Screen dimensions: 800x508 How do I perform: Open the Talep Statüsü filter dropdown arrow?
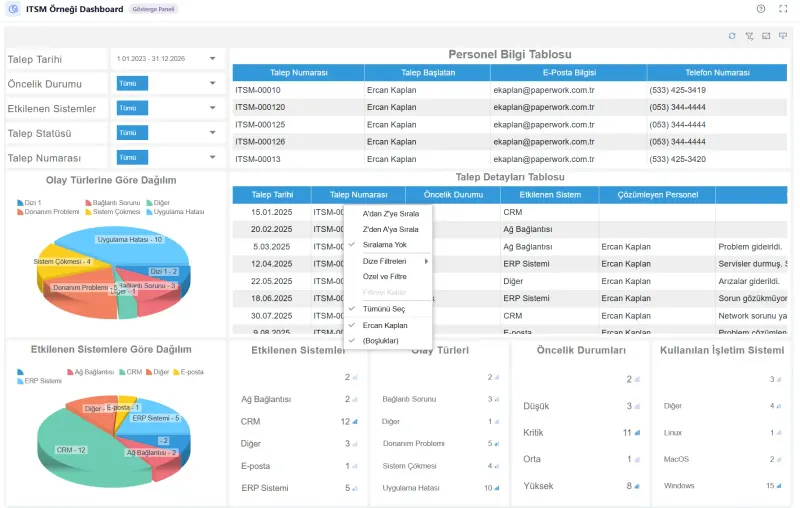213,133
